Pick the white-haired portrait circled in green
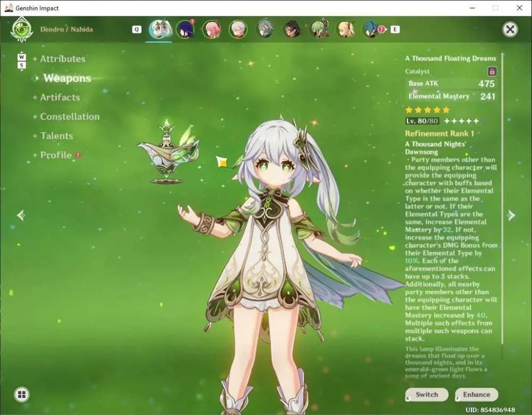Screen dimensions: 532x415 (x=238, y=29)
